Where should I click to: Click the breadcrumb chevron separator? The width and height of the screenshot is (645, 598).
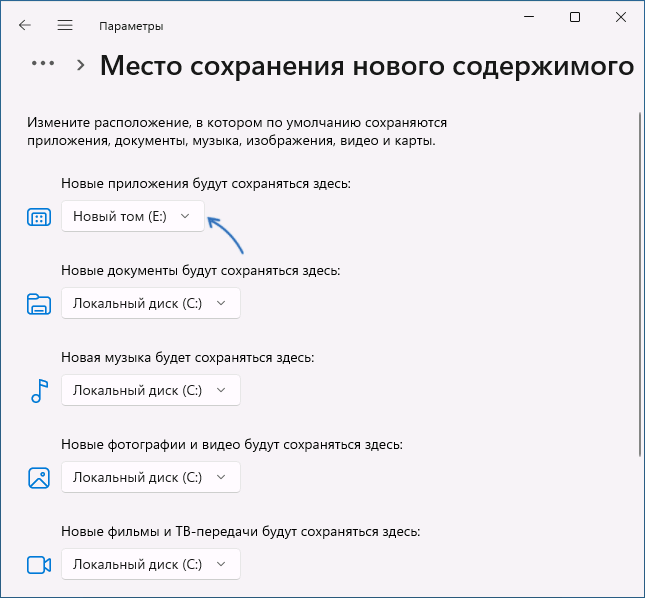[81, 65]
